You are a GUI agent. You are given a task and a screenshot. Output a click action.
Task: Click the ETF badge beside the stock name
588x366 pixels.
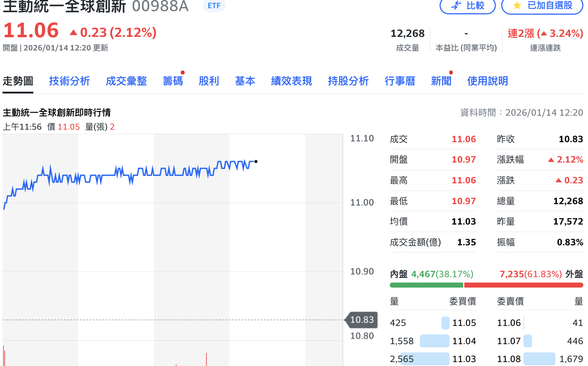coord(214,6)
